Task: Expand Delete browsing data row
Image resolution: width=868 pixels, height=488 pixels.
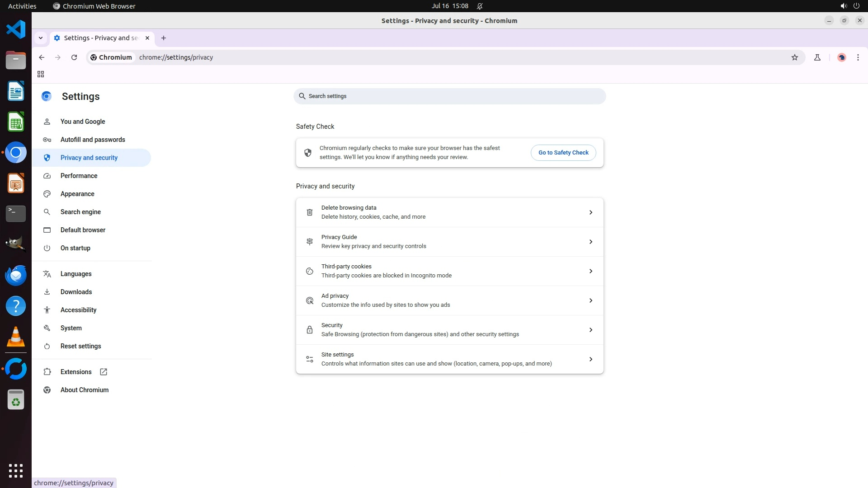Action: coord(590,212)
